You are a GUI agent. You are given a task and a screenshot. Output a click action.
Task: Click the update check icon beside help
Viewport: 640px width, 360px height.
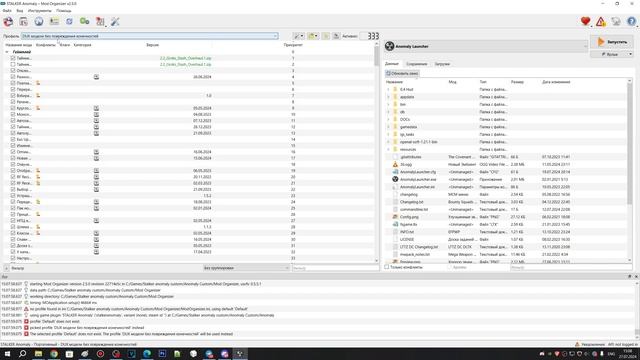(x=616, y=22)
